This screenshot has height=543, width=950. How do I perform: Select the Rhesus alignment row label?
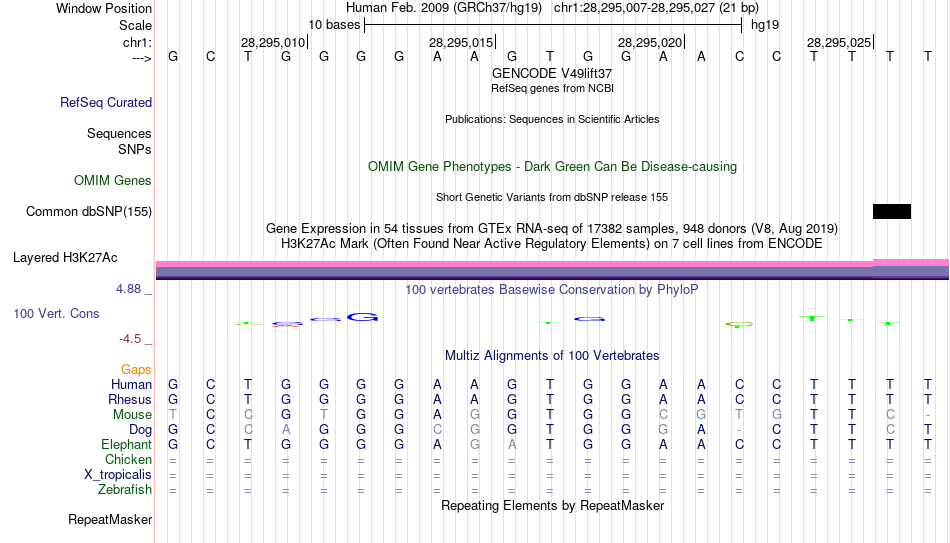coord(130,400)
